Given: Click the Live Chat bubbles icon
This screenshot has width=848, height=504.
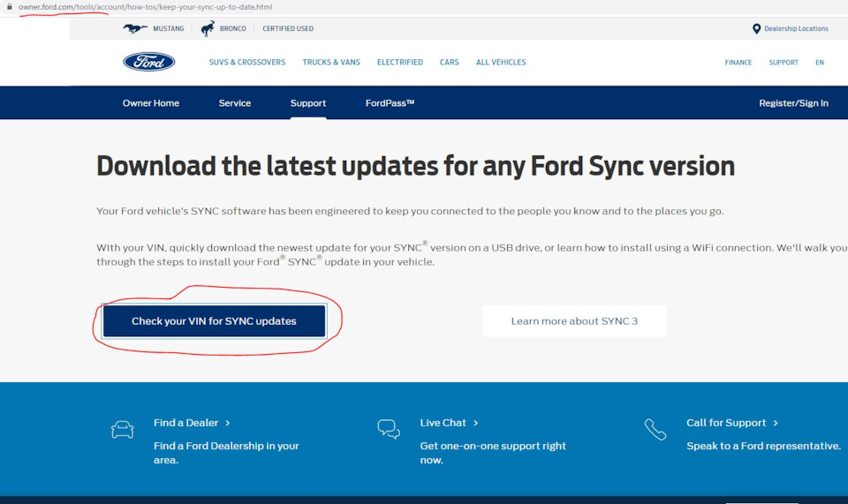Looking at the screenshot, I should (389, 429).
